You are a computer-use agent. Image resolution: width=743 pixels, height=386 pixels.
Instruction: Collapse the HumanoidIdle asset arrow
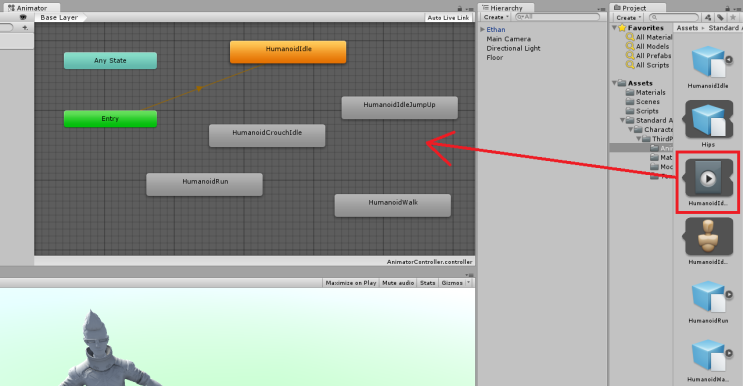[729, 60]
